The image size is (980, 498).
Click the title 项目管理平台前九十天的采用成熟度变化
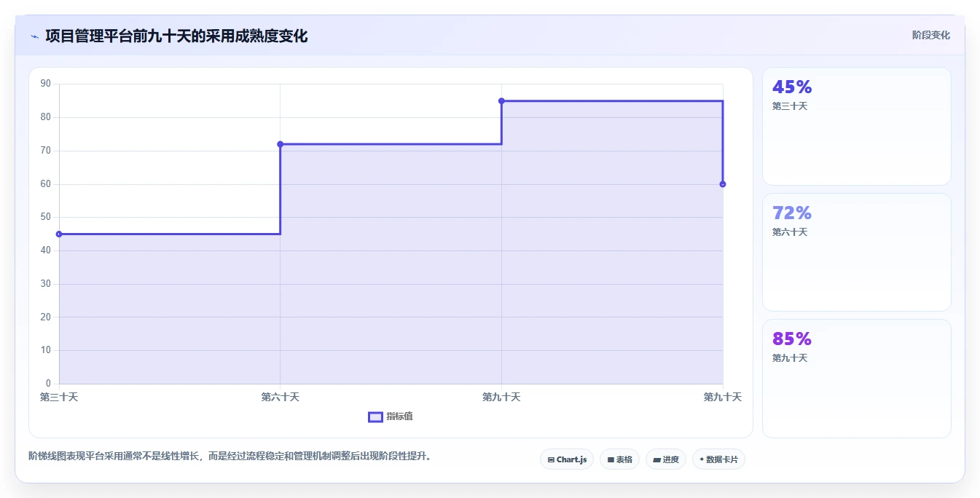pos(176,36)
